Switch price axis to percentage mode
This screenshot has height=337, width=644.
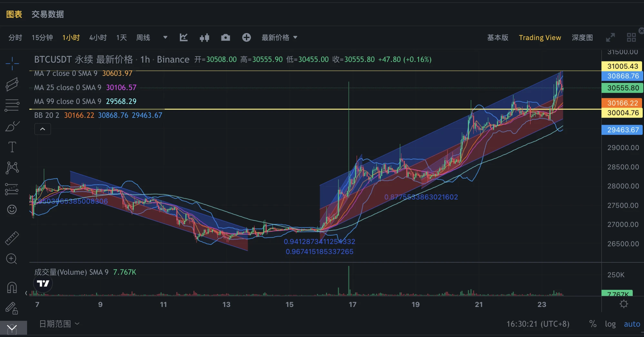pos(592,324)
